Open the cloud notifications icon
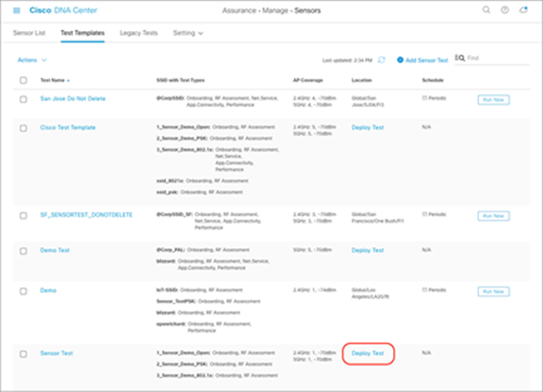543x392 pixels. (x=524, y=10)
